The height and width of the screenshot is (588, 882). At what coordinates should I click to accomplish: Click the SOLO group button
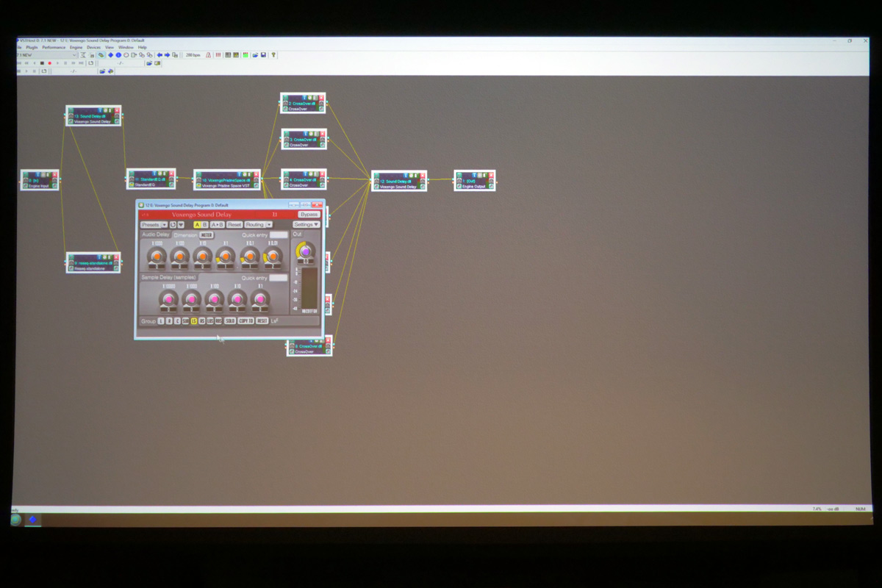[x=230, y=320]
